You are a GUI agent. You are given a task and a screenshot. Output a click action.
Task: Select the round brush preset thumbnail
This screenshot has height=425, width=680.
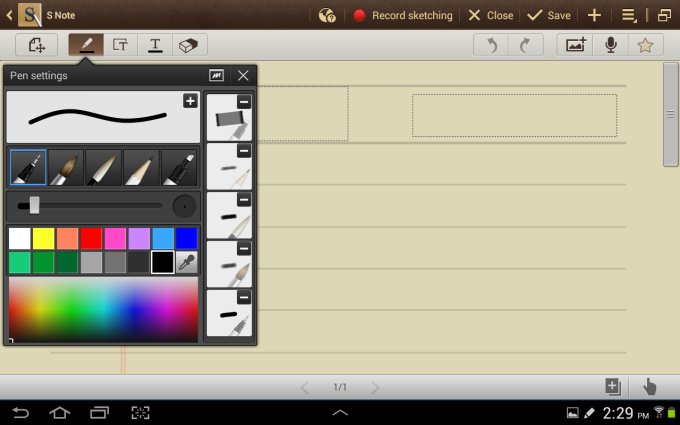click(x=229, y=265)
